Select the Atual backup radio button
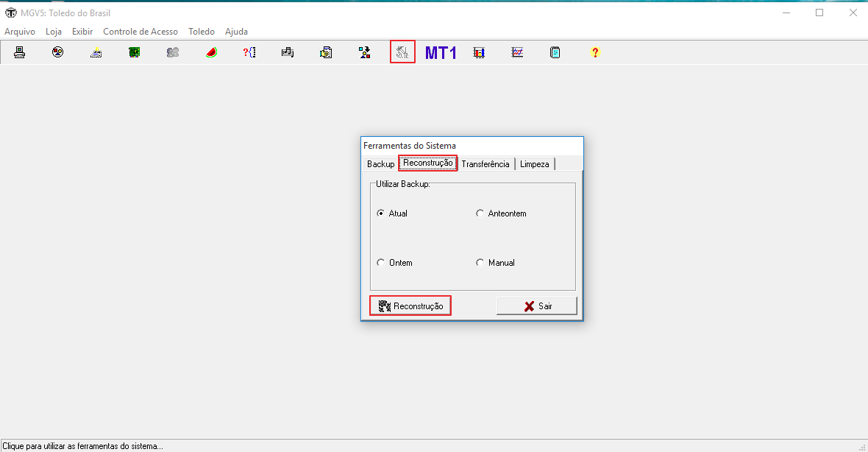The image size is (868, 452). tap(381, 213)
